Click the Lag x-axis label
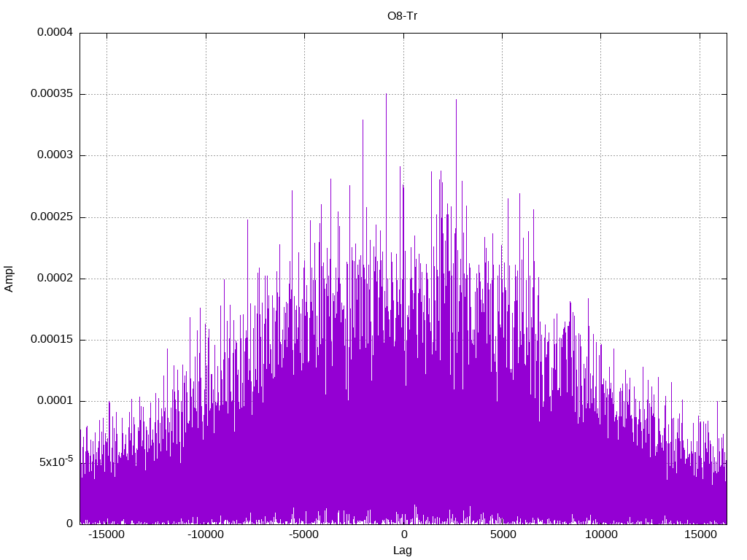Image resolution: width=747 pixels, height=560 pixels. (x=402, y=550)
